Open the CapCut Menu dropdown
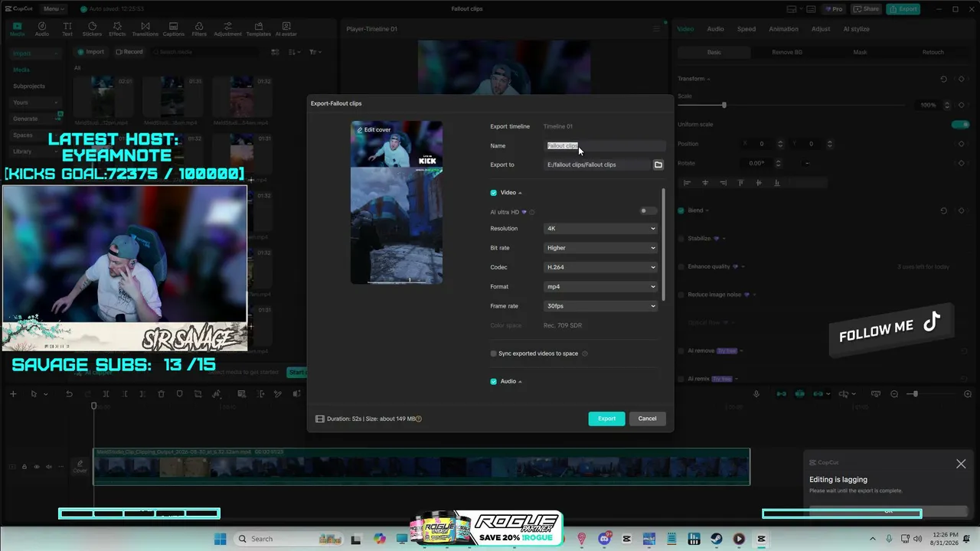 click(x=54, y=9)
